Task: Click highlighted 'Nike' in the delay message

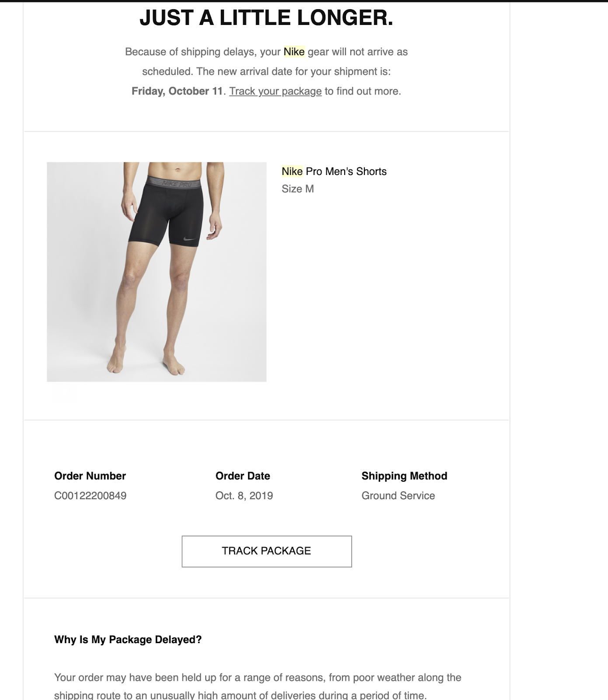Action: click(x=294, y=52)
